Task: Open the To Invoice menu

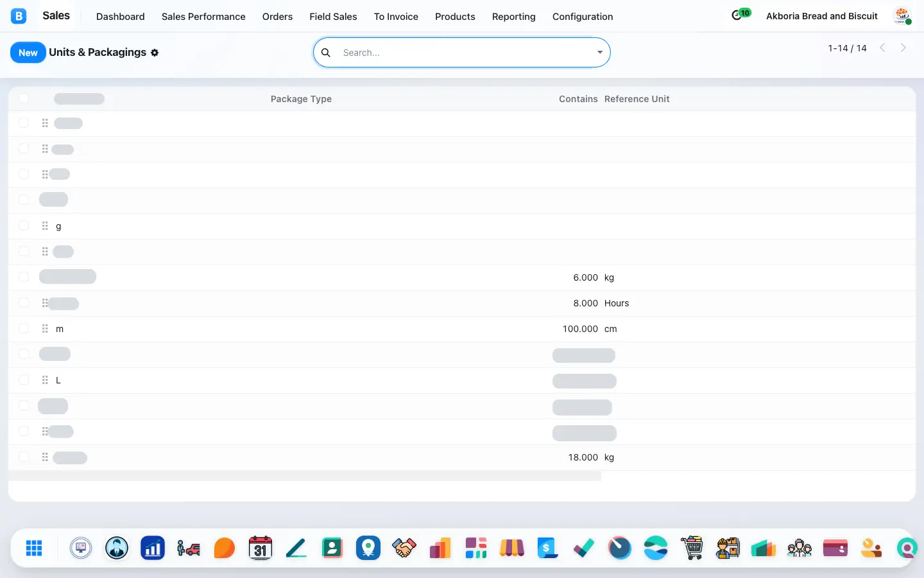Action: (x=396, y=17)
